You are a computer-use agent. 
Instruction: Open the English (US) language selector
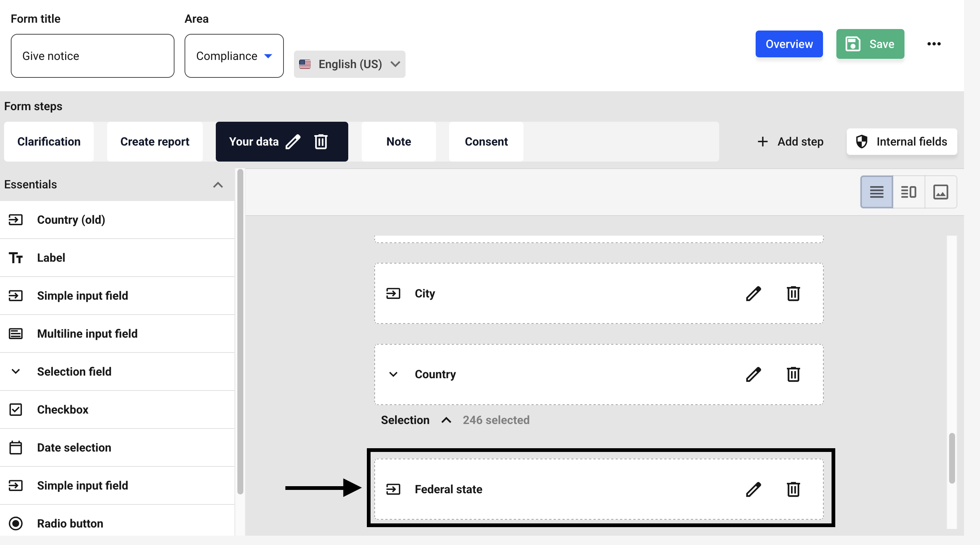click(349, 64)
